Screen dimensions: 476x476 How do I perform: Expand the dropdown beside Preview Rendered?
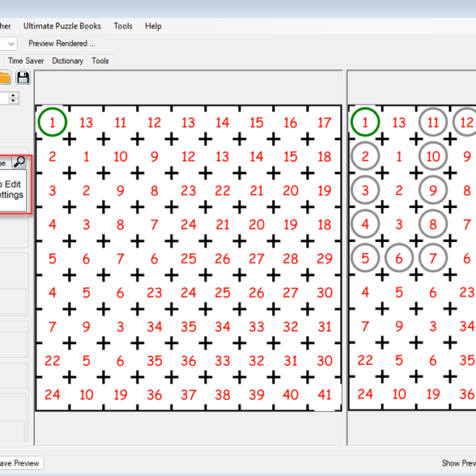tap(10, 44)
